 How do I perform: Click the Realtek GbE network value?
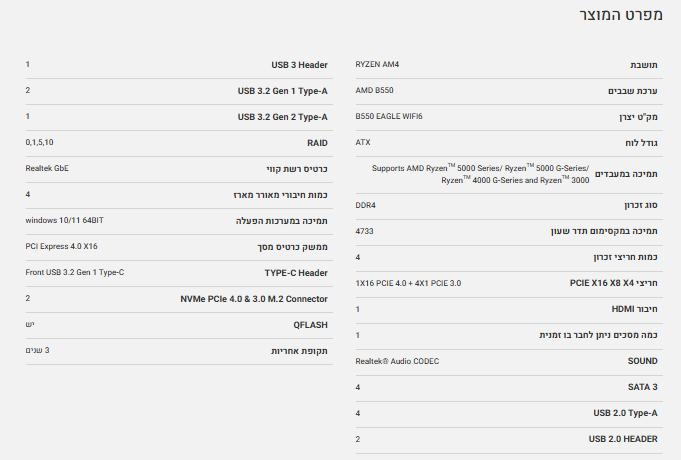coord(47,168)
